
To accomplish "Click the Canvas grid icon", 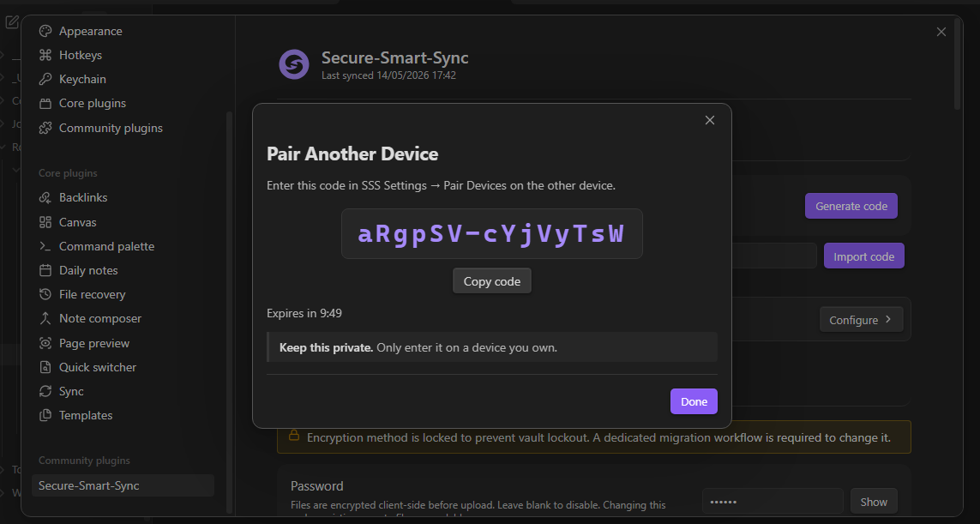I will pos(45,222).
